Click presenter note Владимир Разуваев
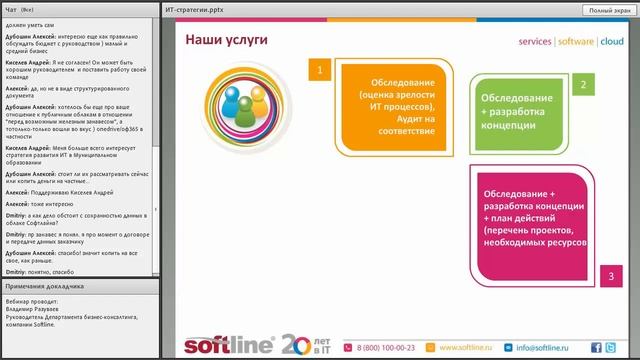This screenshot has width=640, height=360. click(x=32, y=309)
